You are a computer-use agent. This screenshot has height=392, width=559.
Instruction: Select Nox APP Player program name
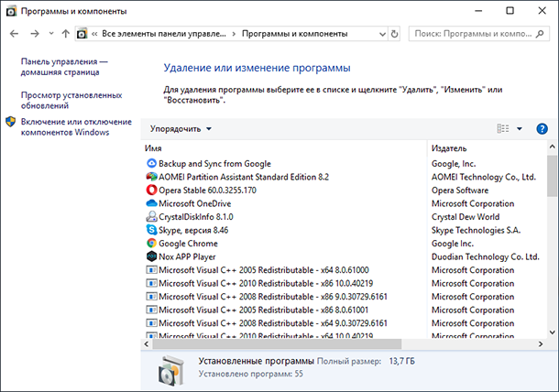(x=187, y=256)
